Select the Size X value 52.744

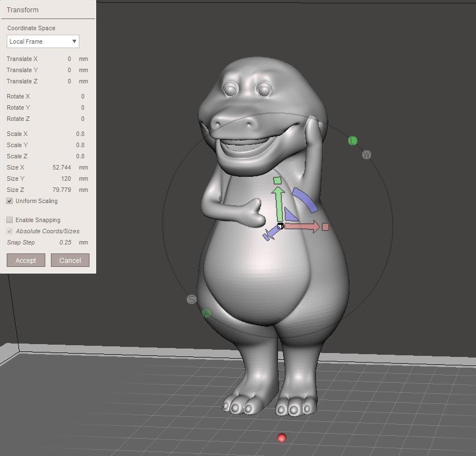[x=62, y=168]
